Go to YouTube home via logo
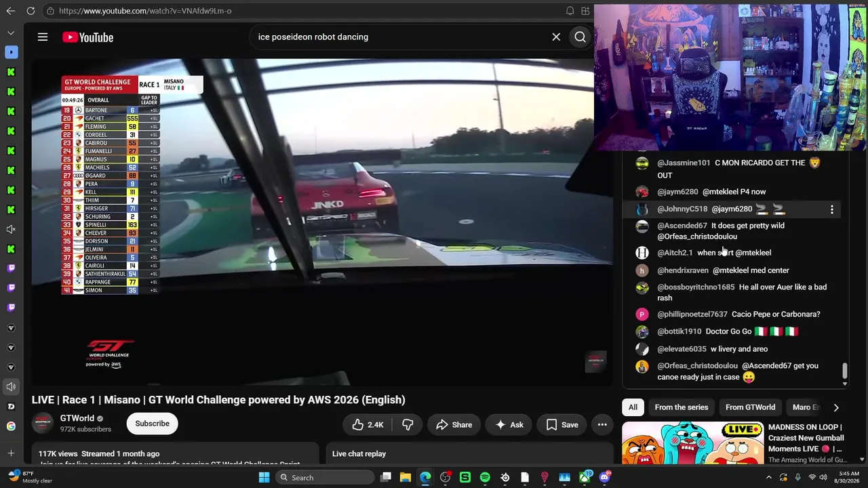Viewport: 868px width, 488px height. coord(88,37)
